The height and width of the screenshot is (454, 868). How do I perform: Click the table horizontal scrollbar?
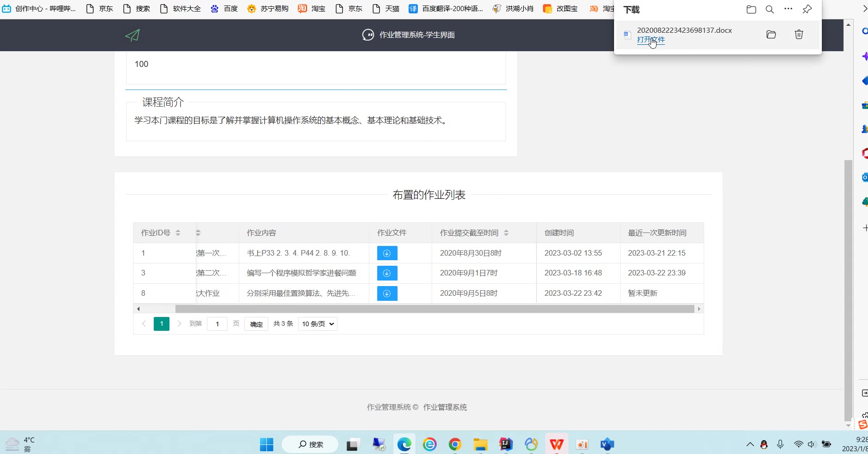(434, 309)
